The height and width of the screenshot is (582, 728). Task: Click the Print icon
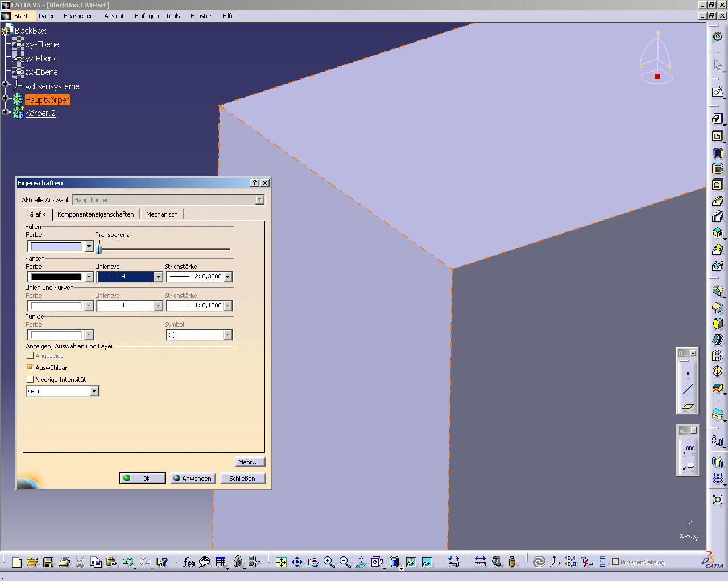(64, 562)
